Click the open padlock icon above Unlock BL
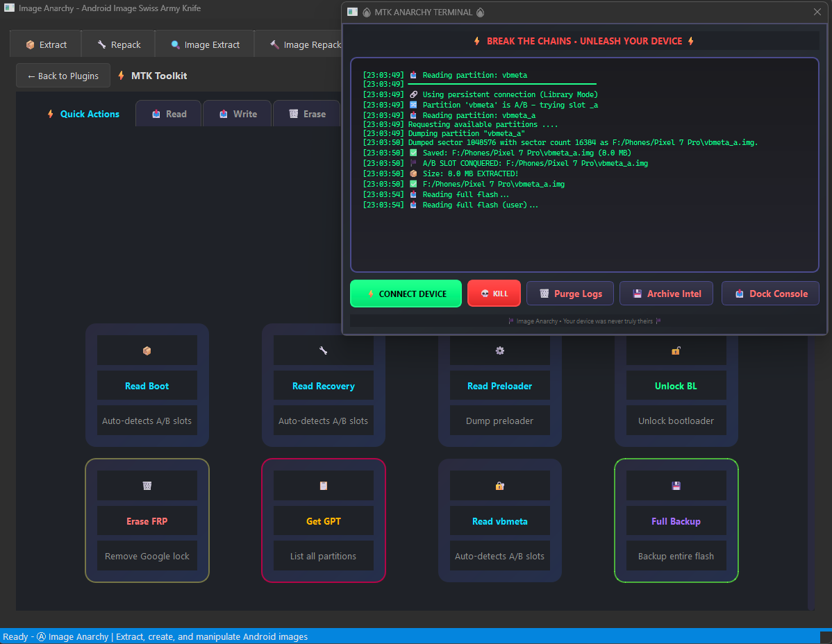This screenshot has height=644, width=832. (676, 350)
